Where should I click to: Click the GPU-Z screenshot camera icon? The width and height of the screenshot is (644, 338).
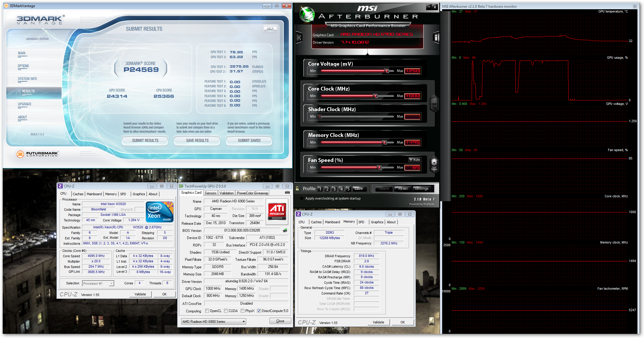tap(287, 193)
